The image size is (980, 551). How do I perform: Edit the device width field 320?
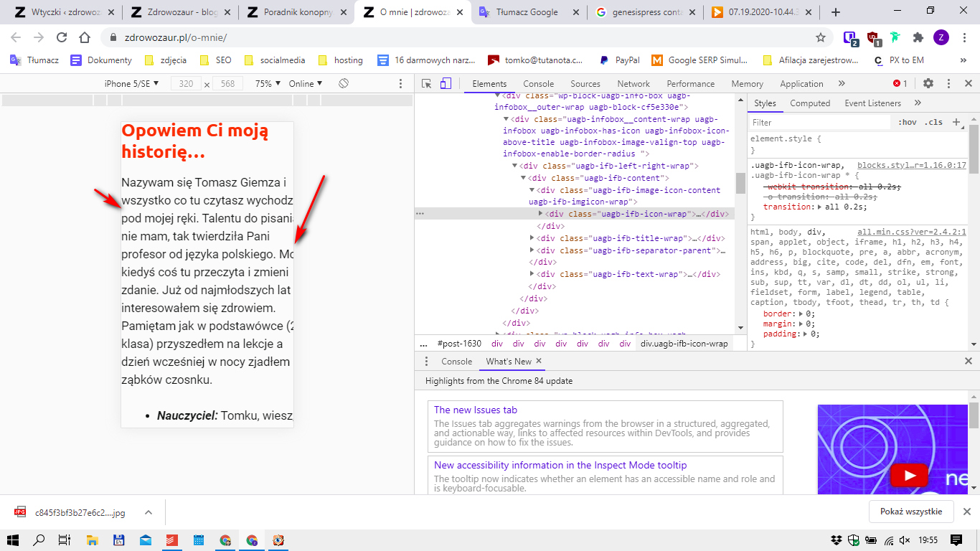tap(186, 84)
